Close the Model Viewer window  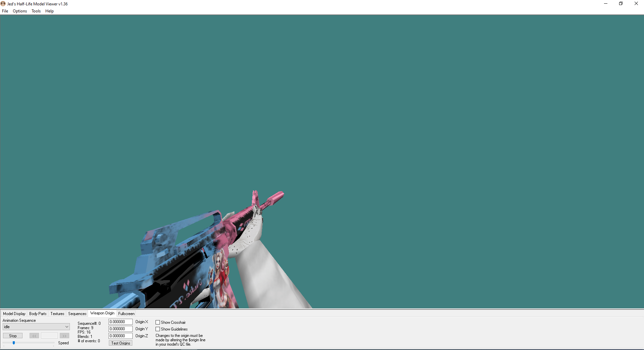tap(636, 4)
